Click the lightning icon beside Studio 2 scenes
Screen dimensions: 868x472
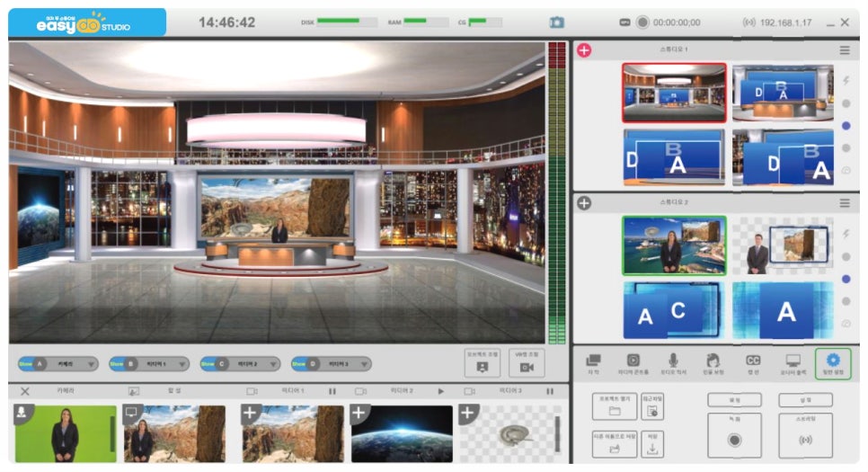846,234
